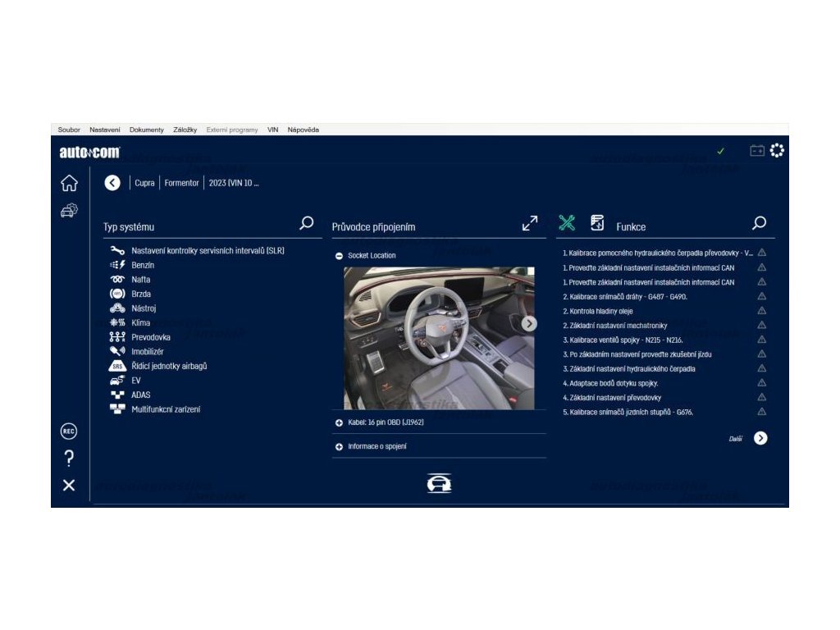This screenshot has height=630, width=840.
Task: Search system types with the magnifier icon
Action: coord(307,223)
